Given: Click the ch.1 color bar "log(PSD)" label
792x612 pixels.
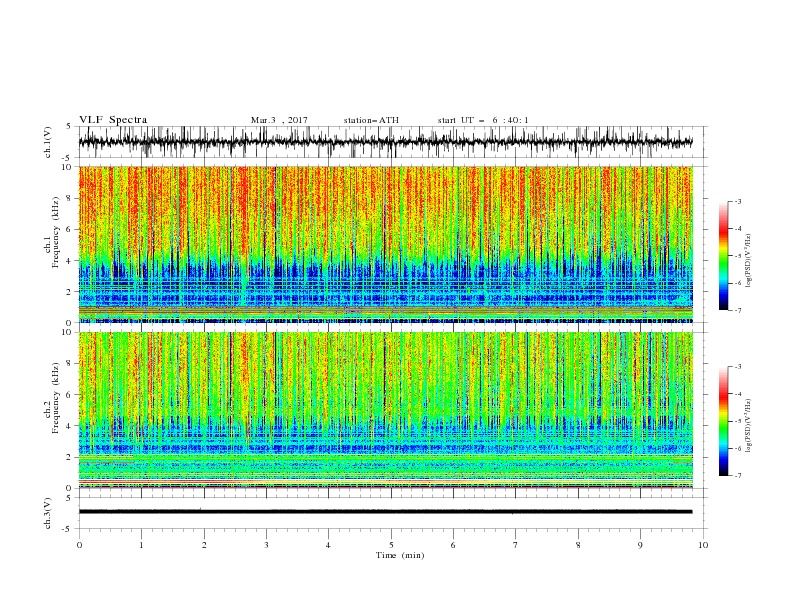Looking at the screenshot, I should point(748,261).
